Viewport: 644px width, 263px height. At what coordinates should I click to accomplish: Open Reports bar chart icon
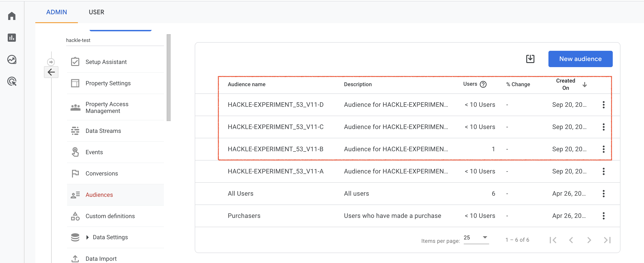tap(12, 38)
